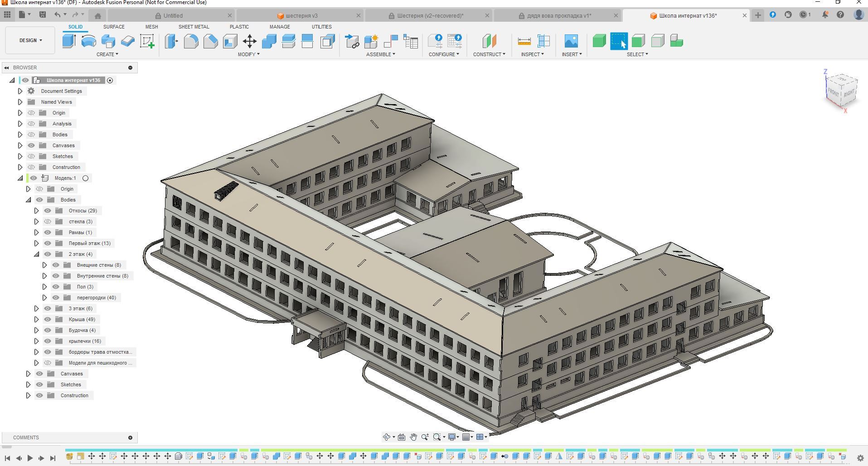Open the Pan hand navigation tool

coord(413,437)
